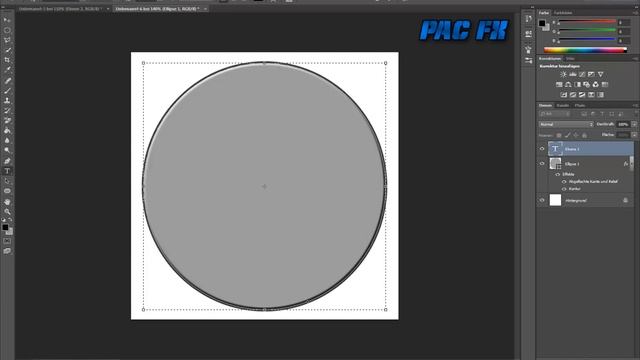The height and width of the screenshot is (360, 640).
Task: Select the Hand tool
Action: tap(7, 202)
